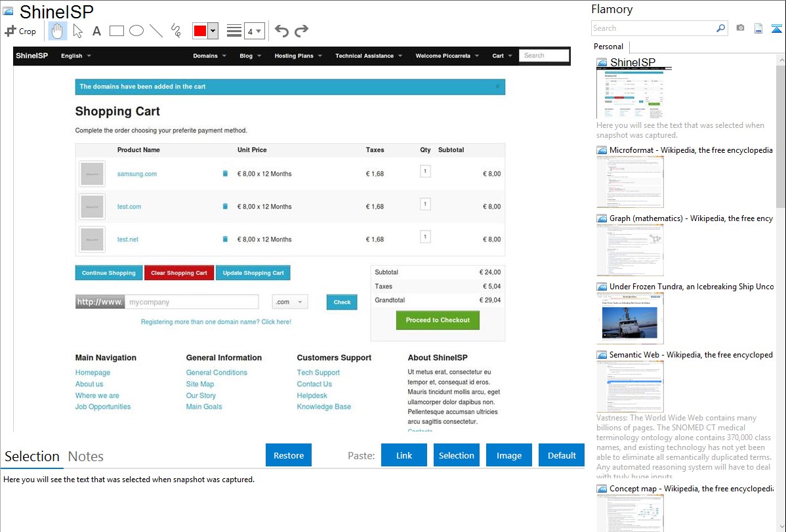This screenshot has height=532, width=786.
Task: Select the Personal tab in Flamory
Action: click(x=609, y=46)
